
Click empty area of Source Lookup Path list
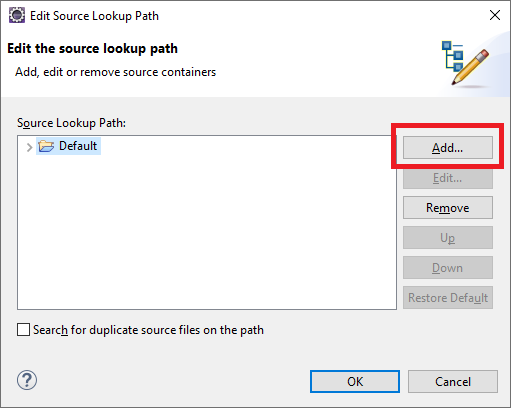point(207,233)
